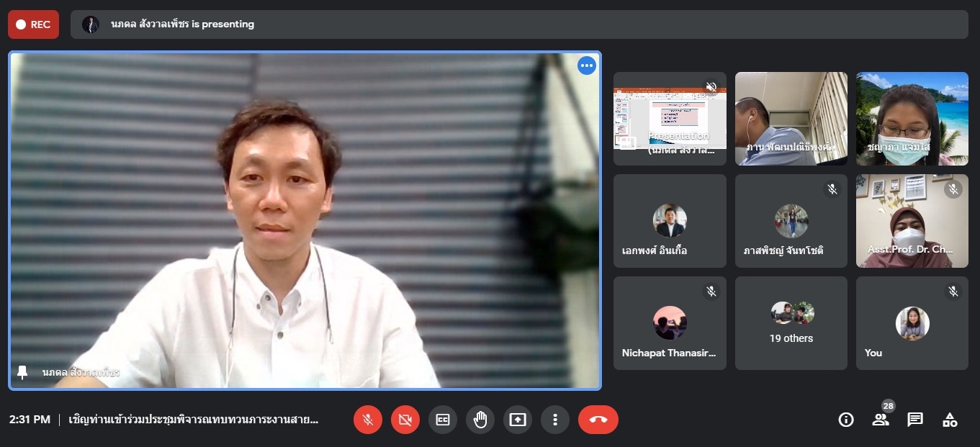
Task: Click the Present now screen share icon
Action: tap(518, 420)
